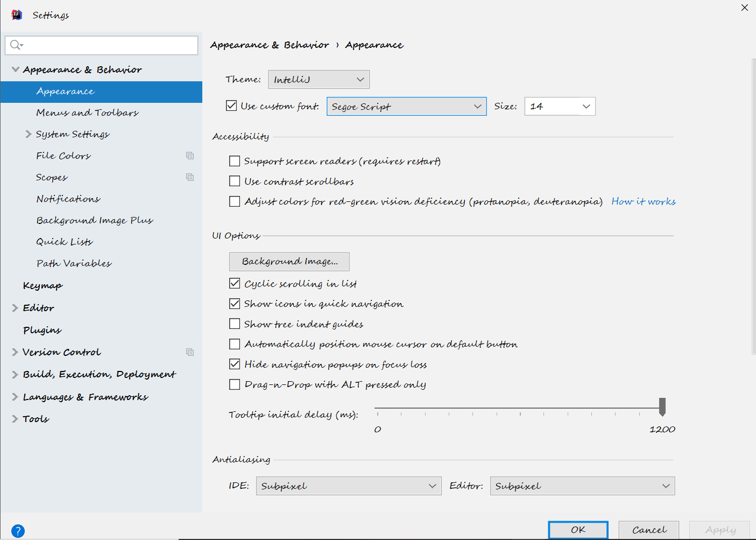The image size is (756, 540).
Task: Click the Apply button
Action: (720, 530)
